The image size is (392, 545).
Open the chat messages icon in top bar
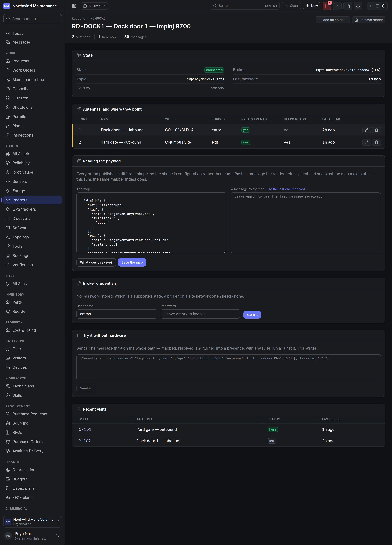(x=347, y=6)
